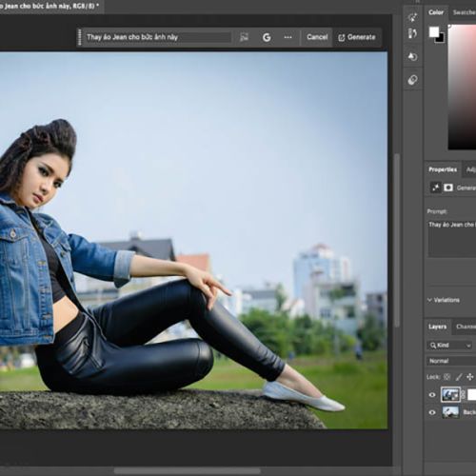The width and height of the screenshot is (476, 476).
Task: Open the Libraries icon in the collapsed panel strip
Action: (412, 80)
